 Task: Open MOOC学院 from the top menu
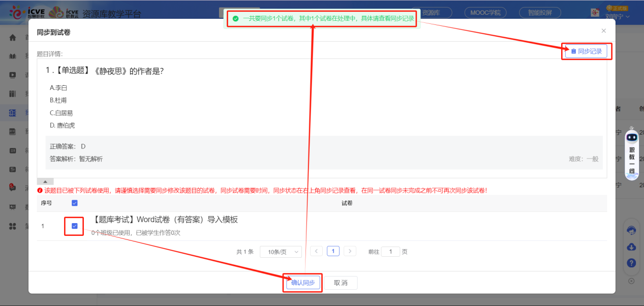[485, 12]
